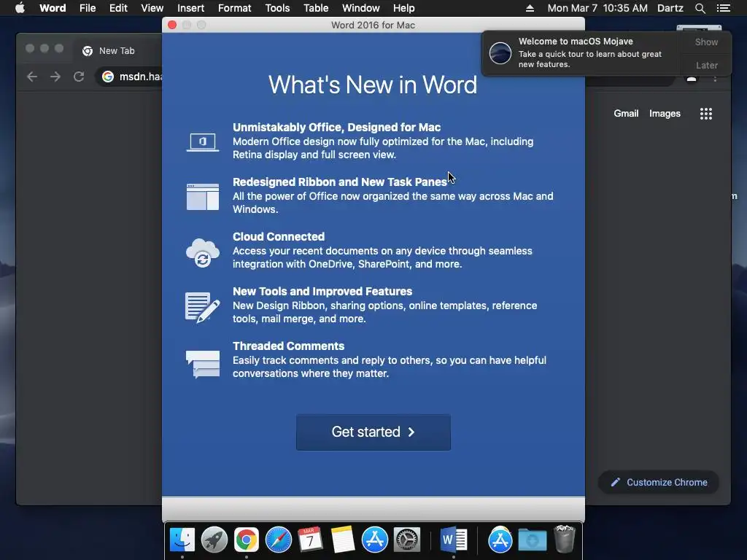Open System Preferences gear in dock
The width and height of the screenshot is (747, 560).
[x=407, y=540]
